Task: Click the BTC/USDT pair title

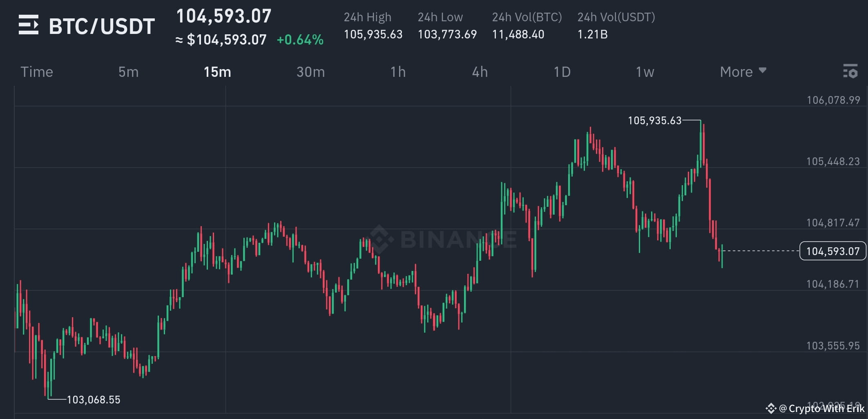Action: click(101, 25)
